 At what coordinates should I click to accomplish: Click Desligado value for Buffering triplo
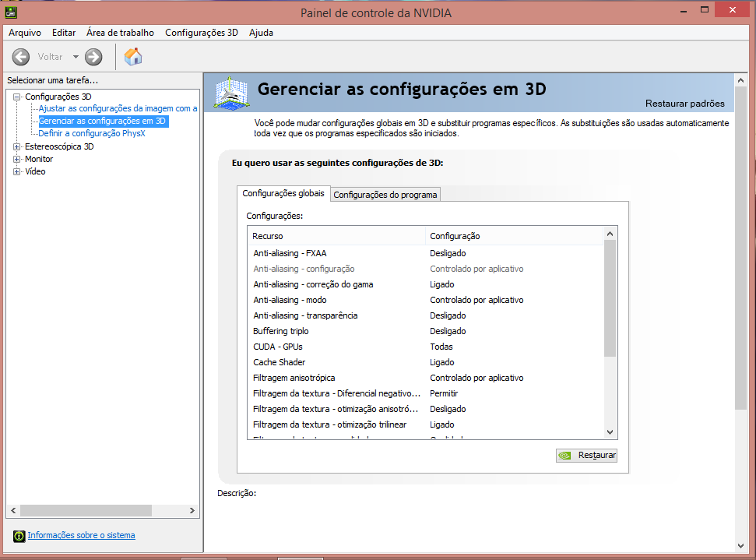tap(448, 331)
